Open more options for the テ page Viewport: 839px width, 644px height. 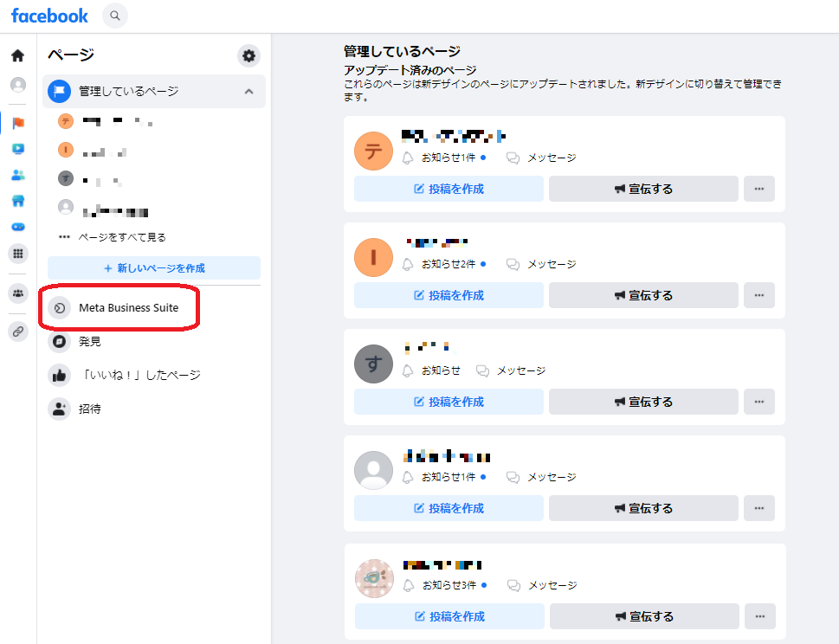[758, 189]
